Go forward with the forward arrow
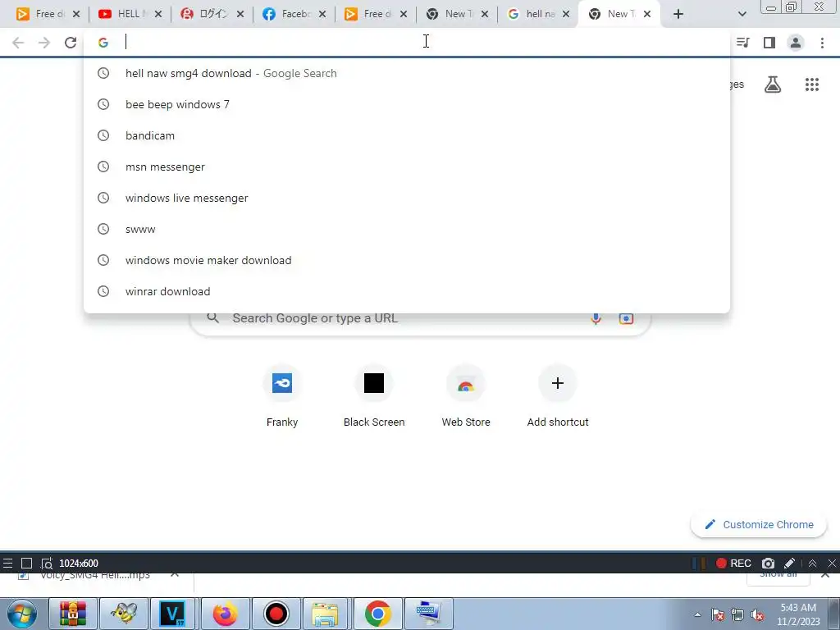This screenshot has width=840, height=630. tap(44, 43)
